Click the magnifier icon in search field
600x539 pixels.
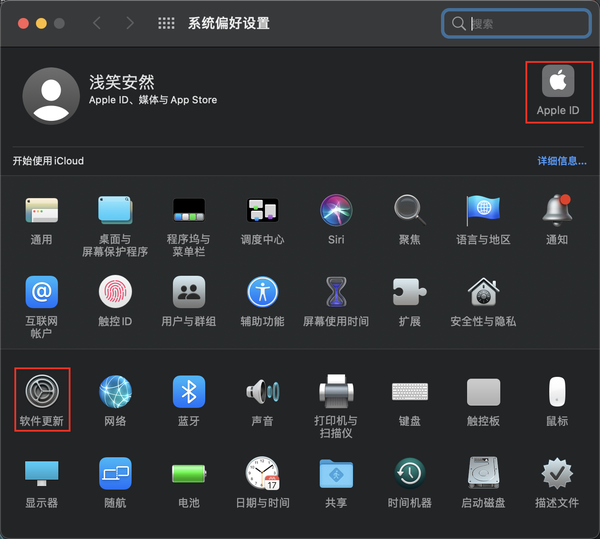(x=458, y=23)
